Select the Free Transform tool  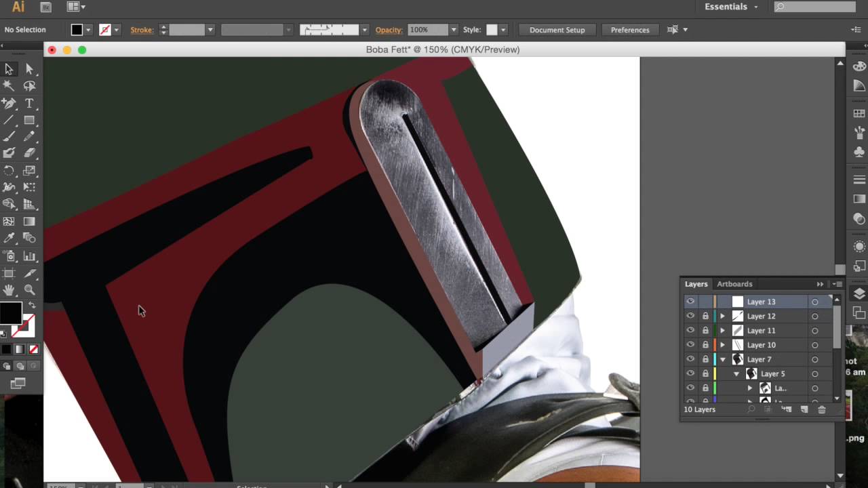coord(29,188)
